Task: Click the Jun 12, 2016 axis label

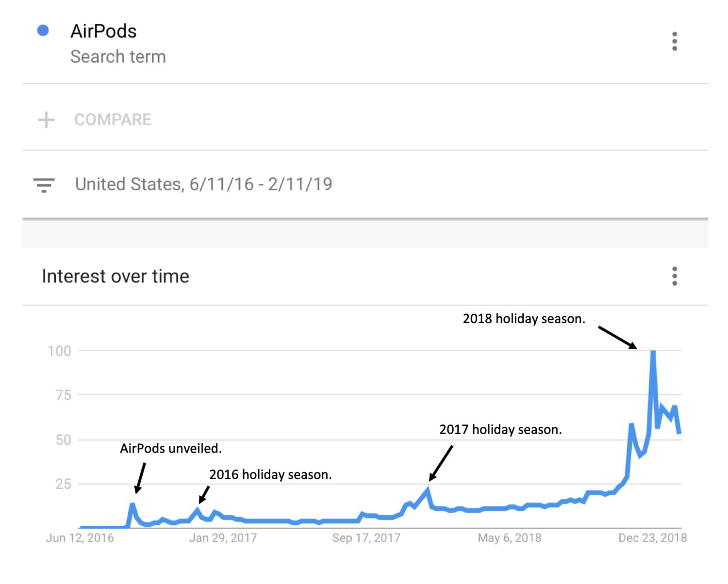Action: point(80,538)
